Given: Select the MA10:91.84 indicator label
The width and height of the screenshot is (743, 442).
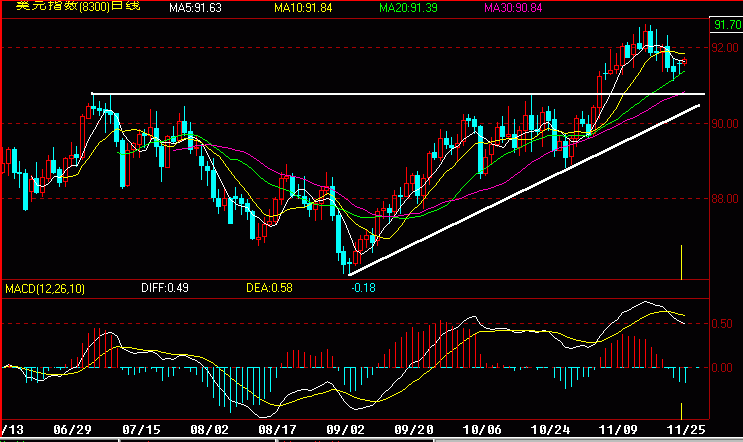Looking at the screenshot, I should [x=303, y=8].
